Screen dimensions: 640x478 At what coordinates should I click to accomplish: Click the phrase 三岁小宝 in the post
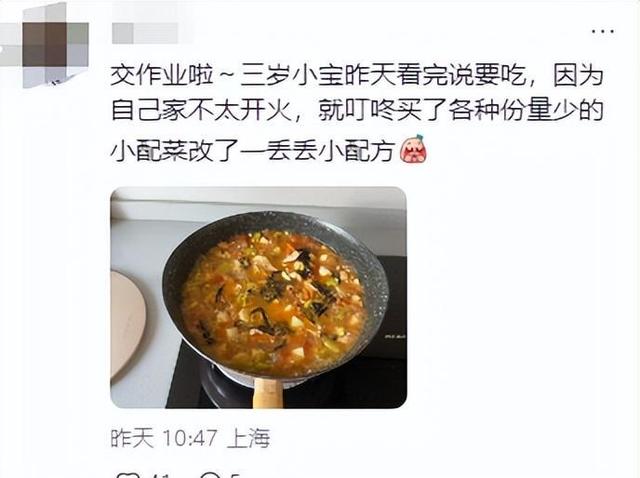click(x=292, y=76)
